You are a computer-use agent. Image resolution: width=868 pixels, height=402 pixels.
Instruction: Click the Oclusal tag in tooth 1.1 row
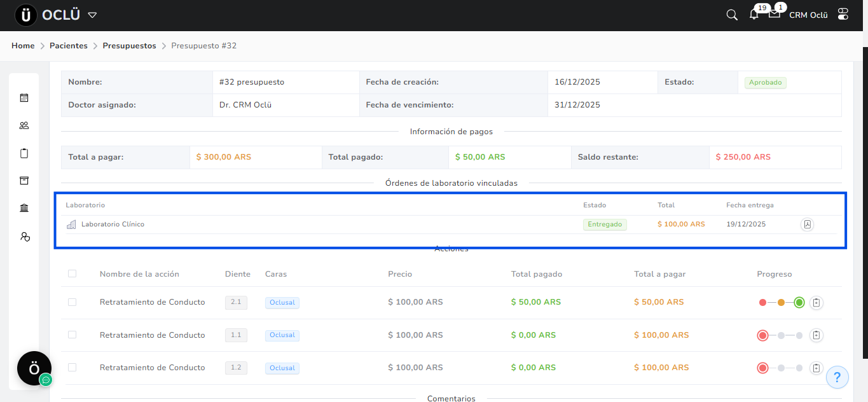tap(282, 335)
